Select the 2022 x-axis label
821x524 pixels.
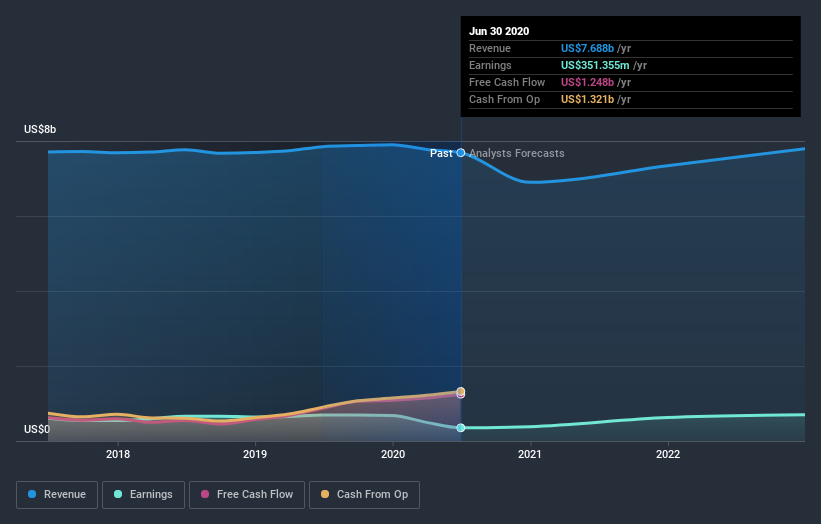click(668, 454)
